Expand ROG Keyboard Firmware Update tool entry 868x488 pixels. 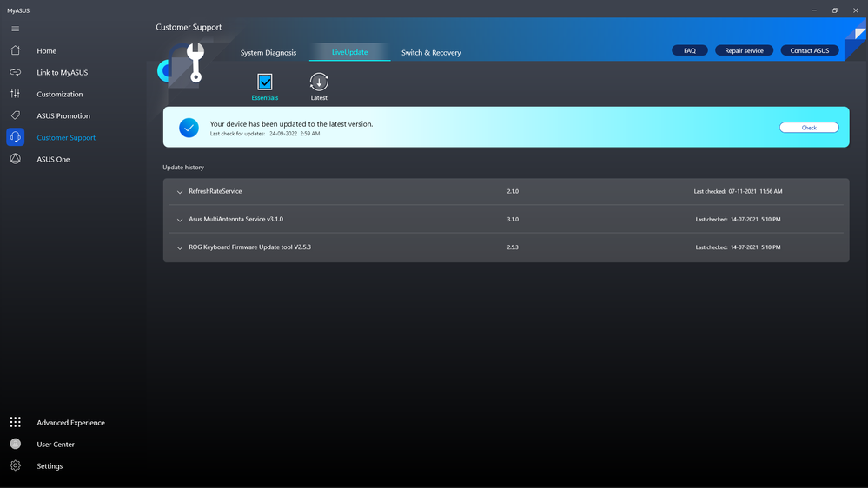click(180, 247)
